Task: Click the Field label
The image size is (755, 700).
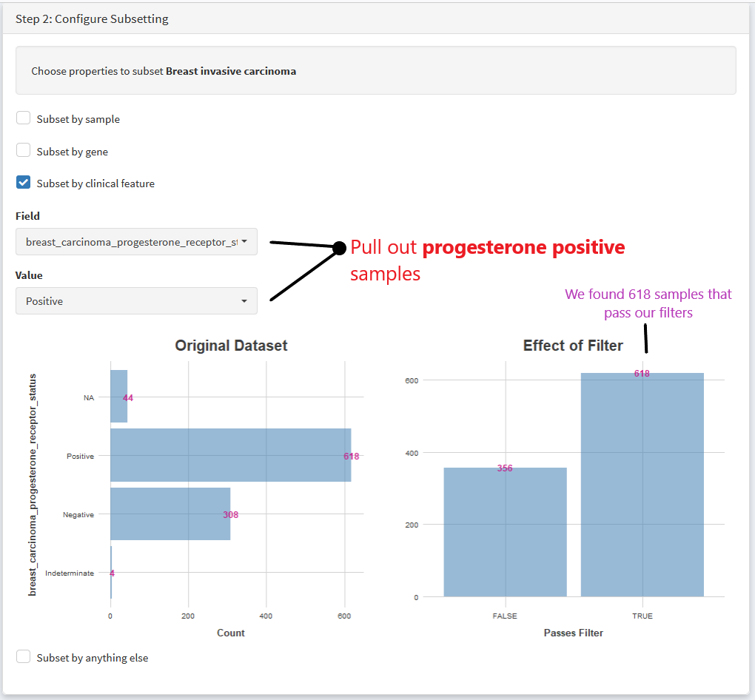Action: click(x=27, y=216)
